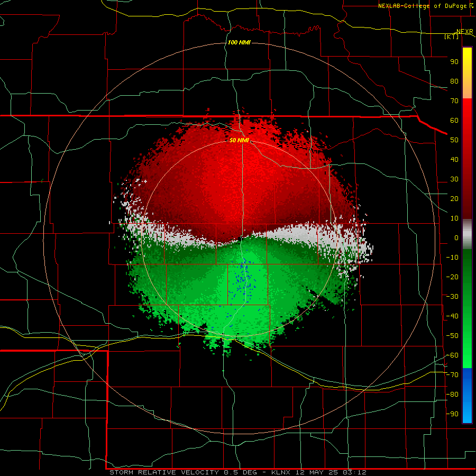
Task: Pick the light blue bottom color bar segment
Action: [x=467, y=411]
